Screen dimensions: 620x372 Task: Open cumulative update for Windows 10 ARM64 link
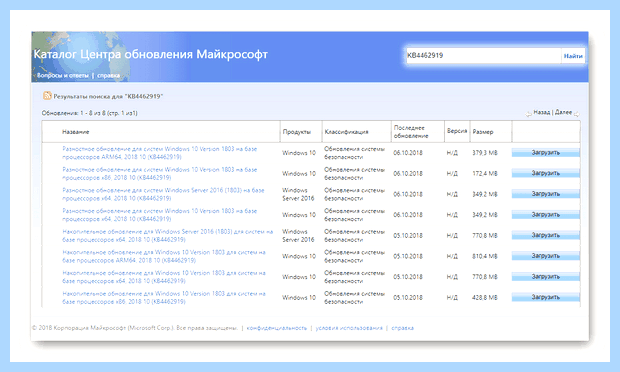tap(164, 256)
